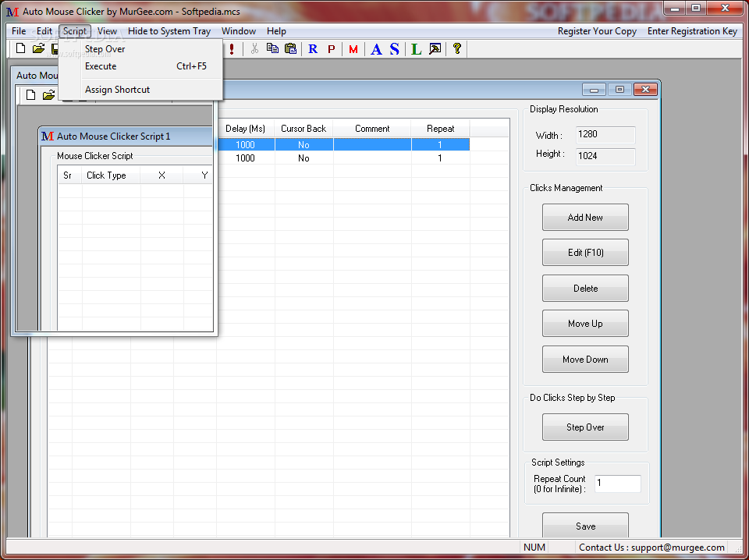Click the Width field showing 1280
This screenshot has height=560, width=749.
coord(605,135)
